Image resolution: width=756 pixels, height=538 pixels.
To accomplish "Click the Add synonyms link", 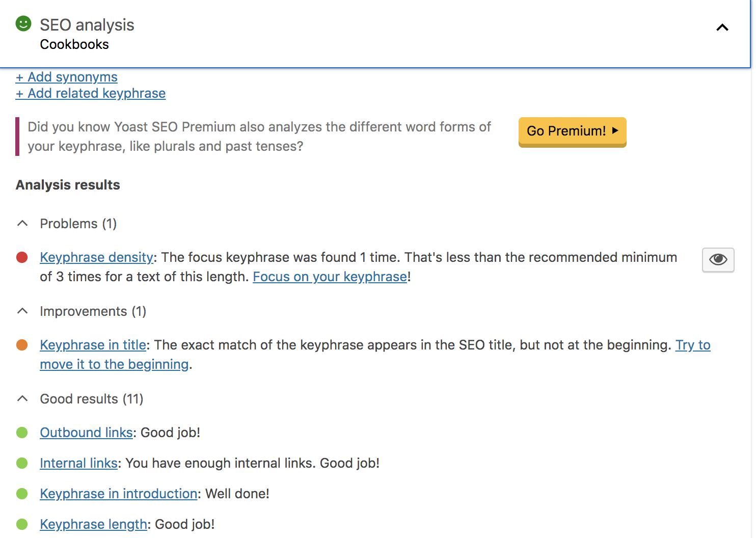I will coord(67,77).
